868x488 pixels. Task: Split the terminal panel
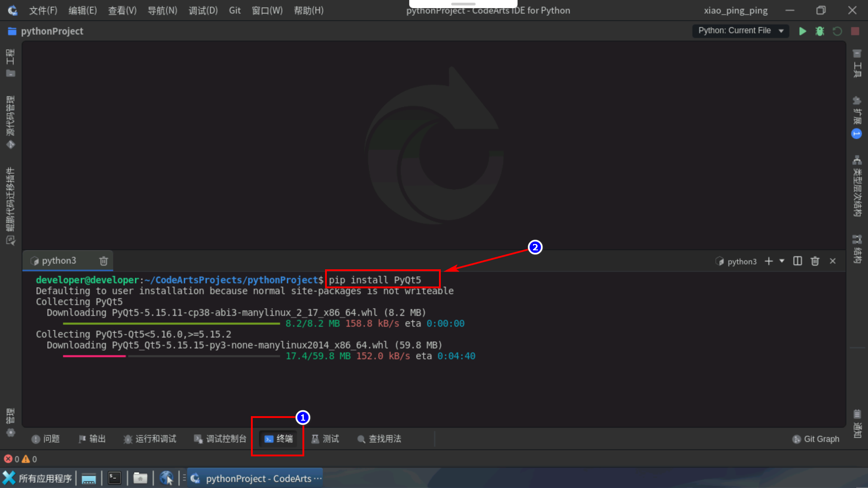[x=797, y=261]
